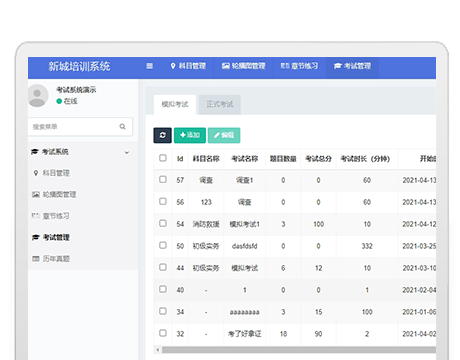Open 考试管理 in the top navigation
This screenshot has width=460, height=360.
pyautogui.click(x=352, y=66)
